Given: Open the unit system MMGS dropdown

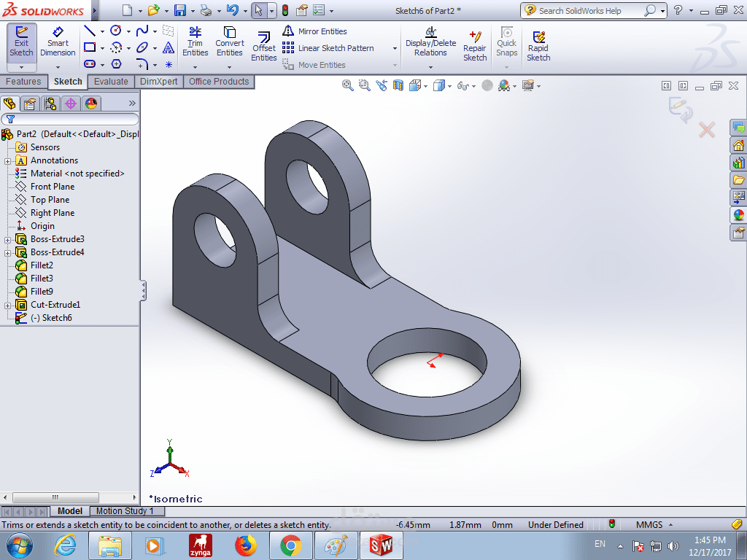Looking at the screenshot, I should click(x=671, y=525).
